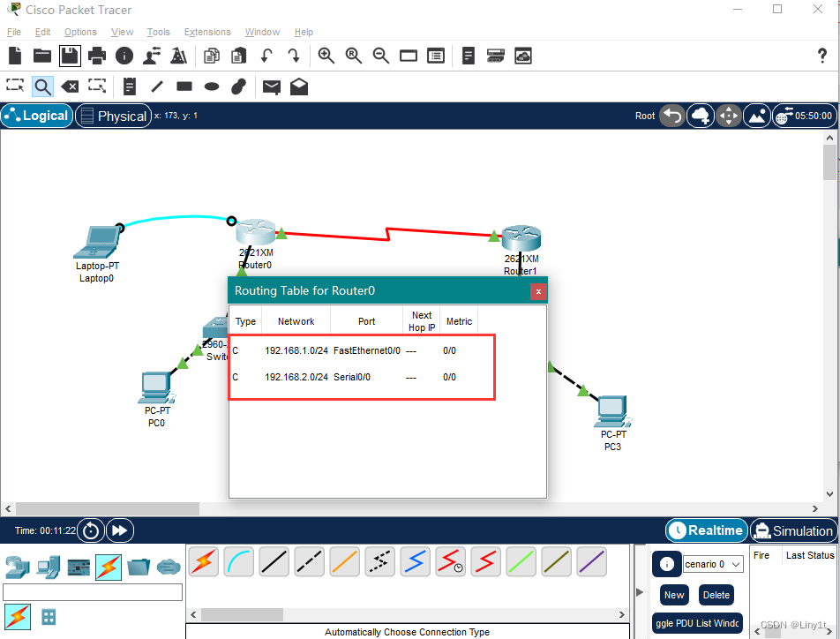
Task: Open the Activity Wizard icon
Action: coord(152,56)
